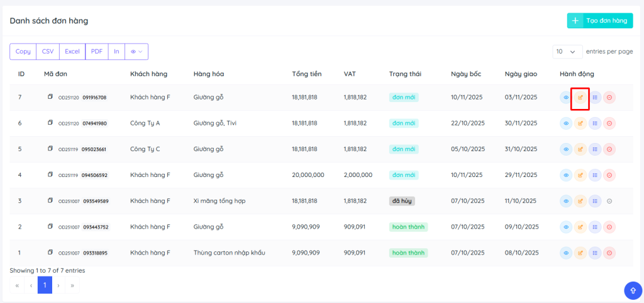This screenshot has height=303, width=644.
Task: Open entries per page dropdown
Action: tap(567, 52)
